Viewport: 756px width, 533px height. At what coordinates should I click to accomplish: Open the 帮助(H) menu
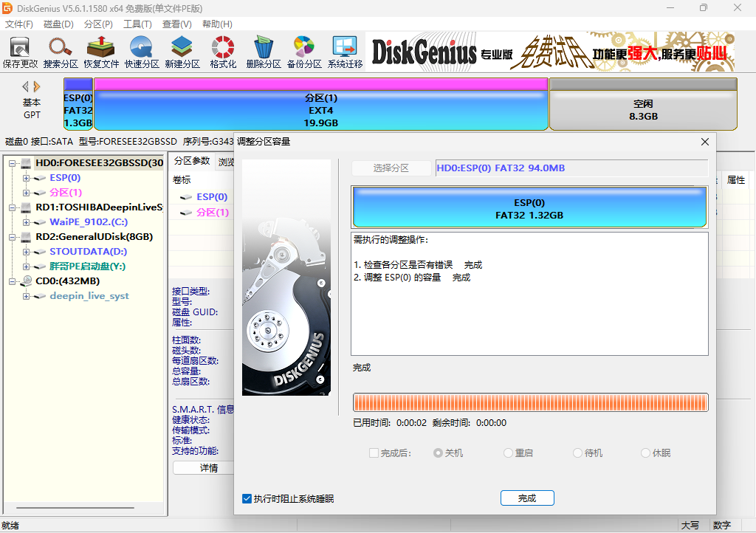(x=217, y=24)
